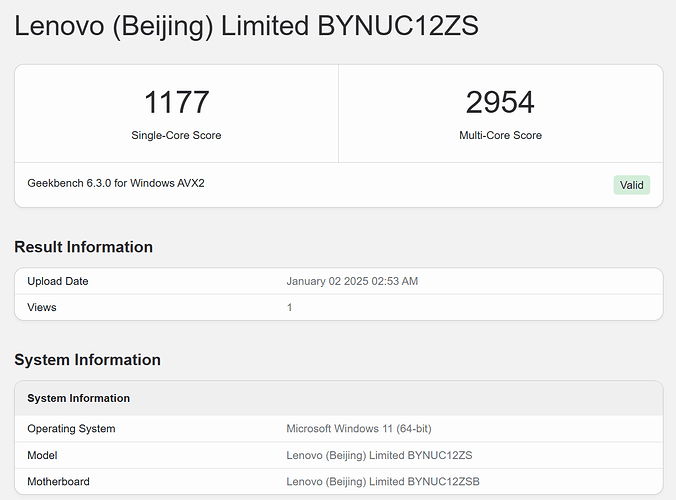Image resolution: width=676 pixels, height=500 pixels.
Task: Click the views count value 1
Action: (x=290, y=307)
